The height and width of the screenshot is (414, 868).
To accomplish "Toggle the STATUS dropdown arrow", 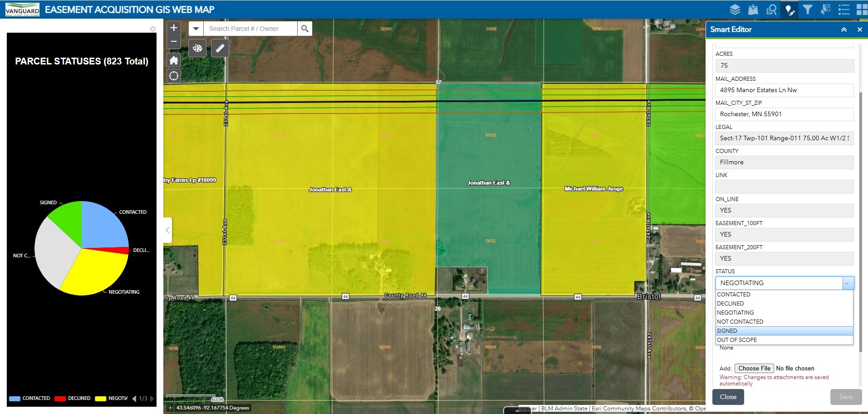I will click(x=847, y=283).
